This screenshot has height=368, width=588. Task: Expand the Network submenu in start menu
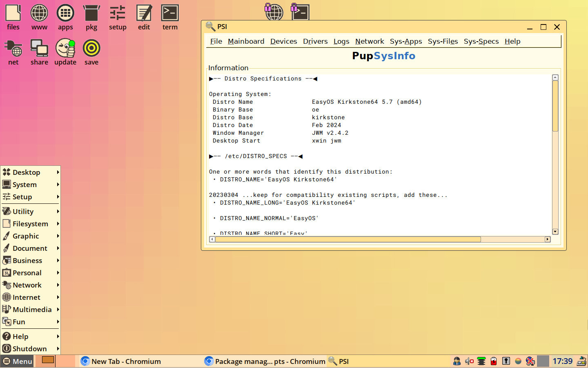click(x=31, y=285)
